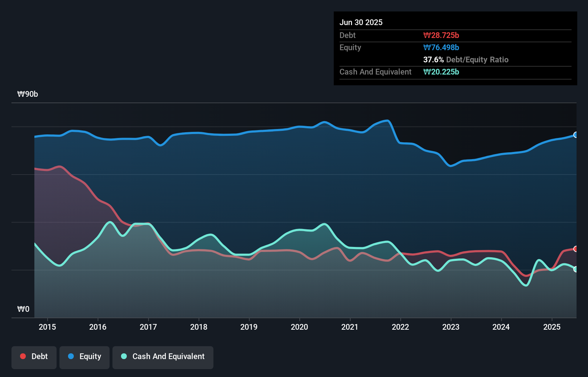
Task: Click the Equity endpoint marker at Jun 2025
Action: [x=575, y=135]
